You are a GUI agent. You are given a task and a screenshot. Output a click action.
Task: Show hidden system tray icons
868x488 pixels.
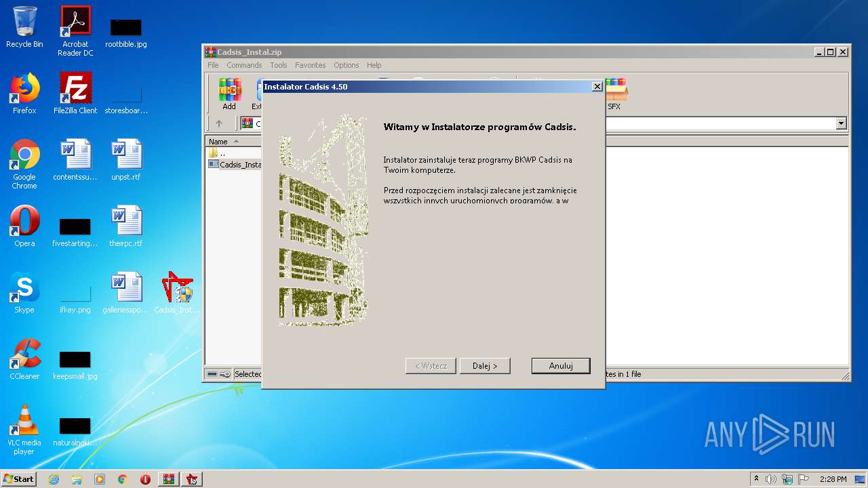(756, 479)
